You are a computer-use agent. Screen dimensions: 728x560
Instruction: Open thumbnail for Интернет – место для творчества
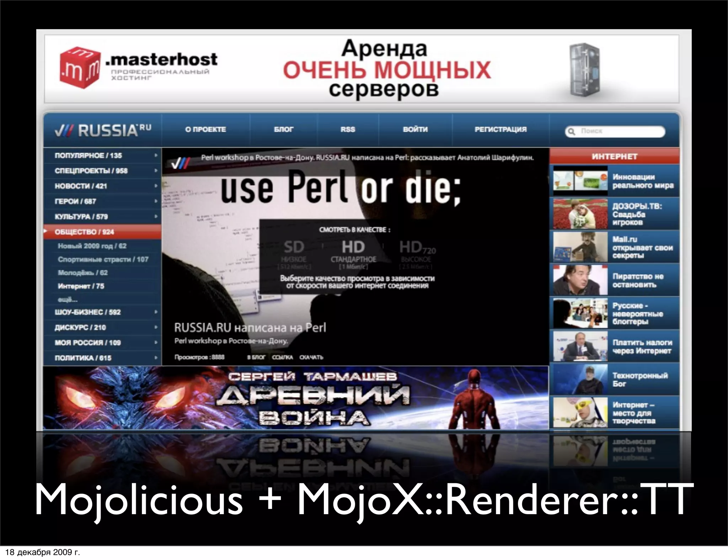point(580,412)
